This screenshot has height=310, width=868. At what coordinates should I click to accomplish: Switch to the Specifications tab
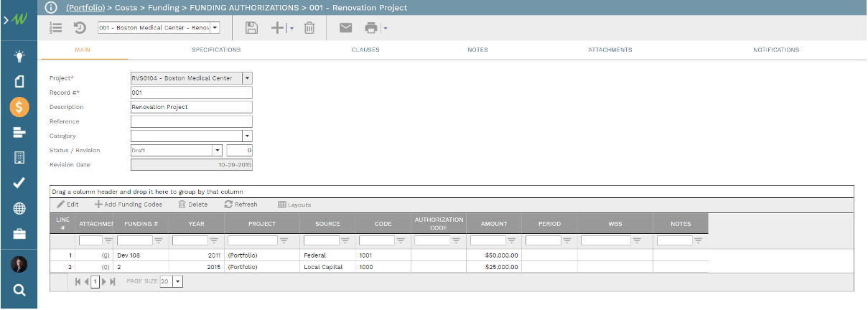(x=216, y=50)
